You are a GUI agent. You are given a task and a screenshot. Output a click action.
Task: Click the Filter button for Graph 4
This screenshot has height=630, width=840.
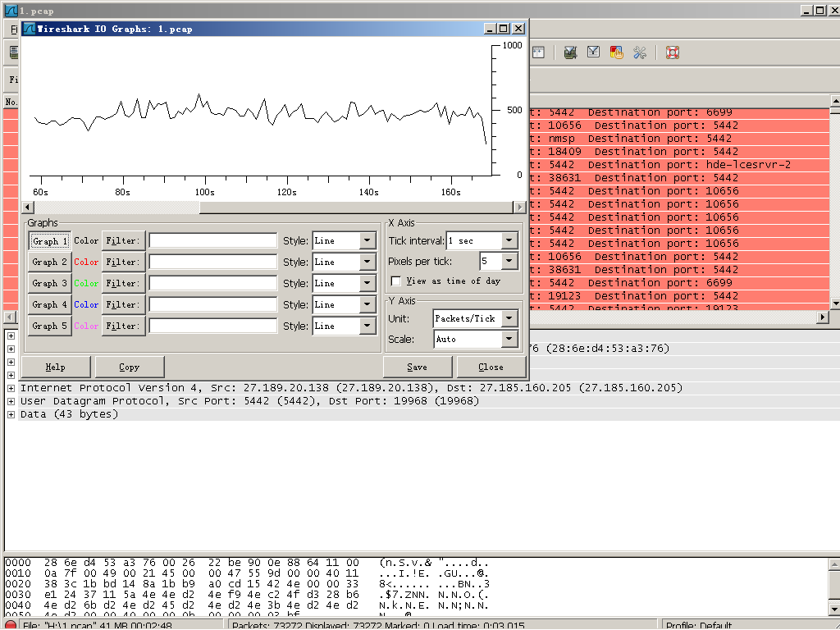click(x=123, y=304)
